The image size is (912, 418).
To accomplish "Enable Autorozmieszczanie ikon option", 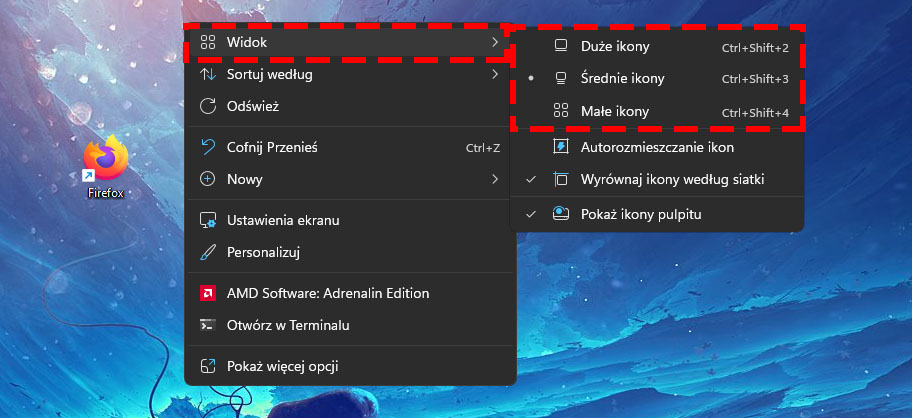I will pos(657,147).
